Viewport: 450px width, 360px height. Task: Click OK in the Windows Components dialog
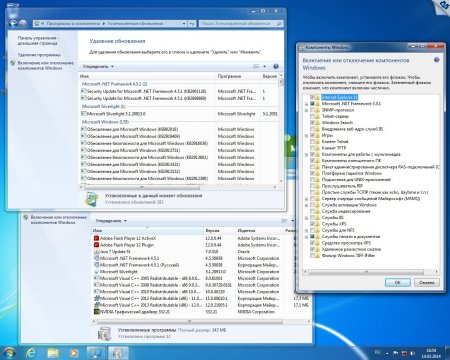tap(397, 282)
